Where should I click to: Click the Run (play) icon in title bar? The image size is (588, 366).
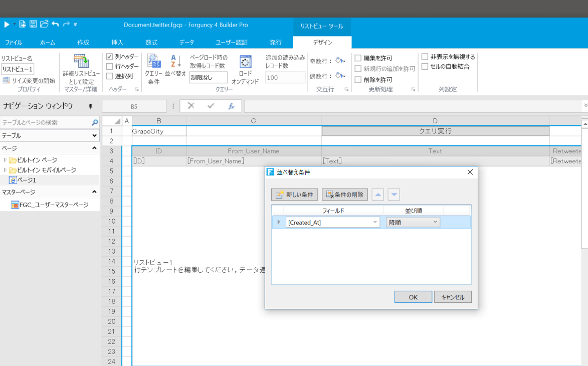pos(7,24)
